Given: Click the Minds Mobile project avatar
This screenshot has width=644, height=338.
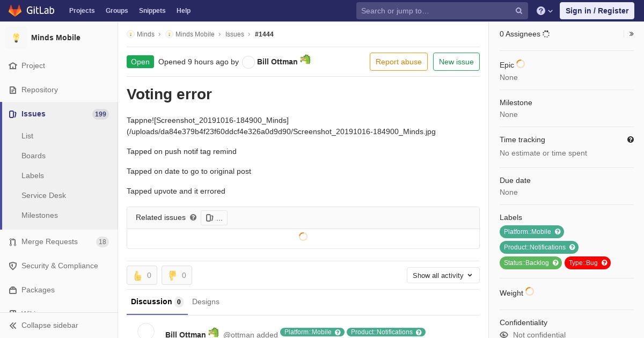Looking at the screenshot, I should pyautogui.click(x=16, y=38).
